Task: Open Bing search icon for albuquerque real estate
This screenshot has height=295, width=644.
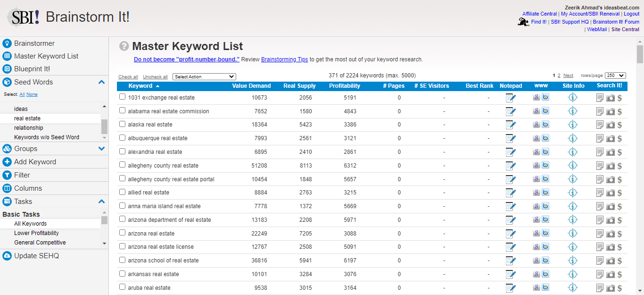Action: click(x=545, y=138)
